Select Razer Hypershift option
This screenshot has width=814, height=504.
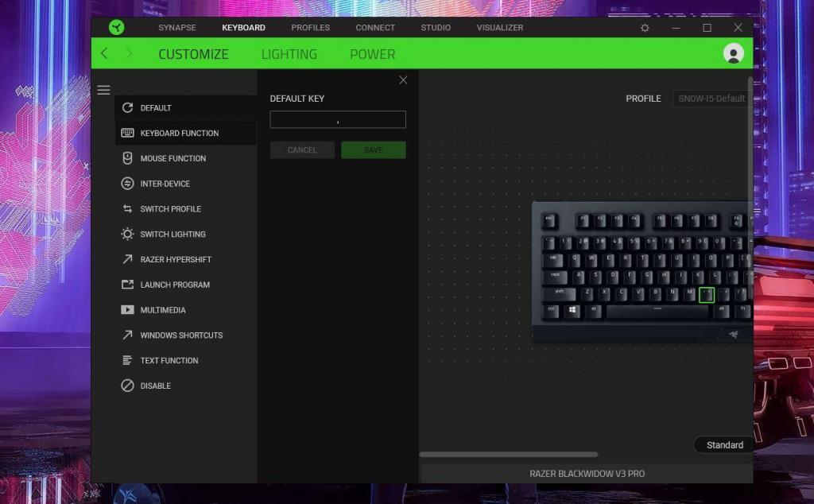(175, 259)
